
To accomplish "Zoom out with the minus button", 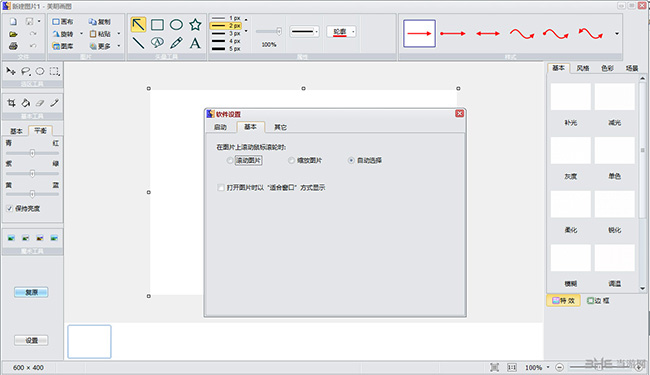I will pyautogui.click(x=559, y=367).
